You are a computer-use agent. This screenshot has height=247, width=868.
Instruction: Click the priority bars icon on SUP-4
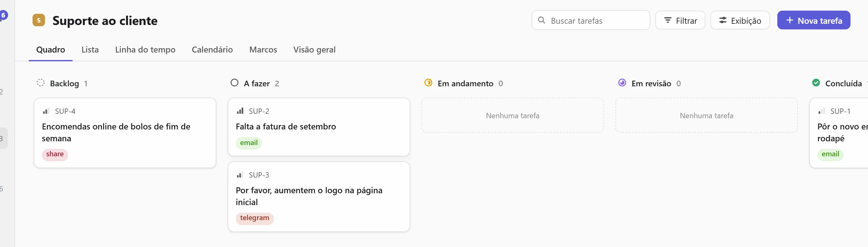click(x=46, y=111)
